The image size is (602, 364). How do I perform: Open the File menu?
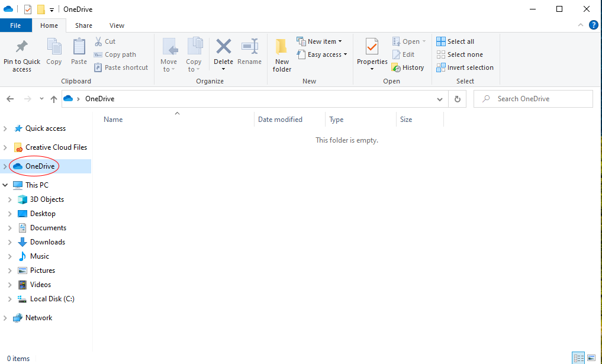[x=16, y=25]
